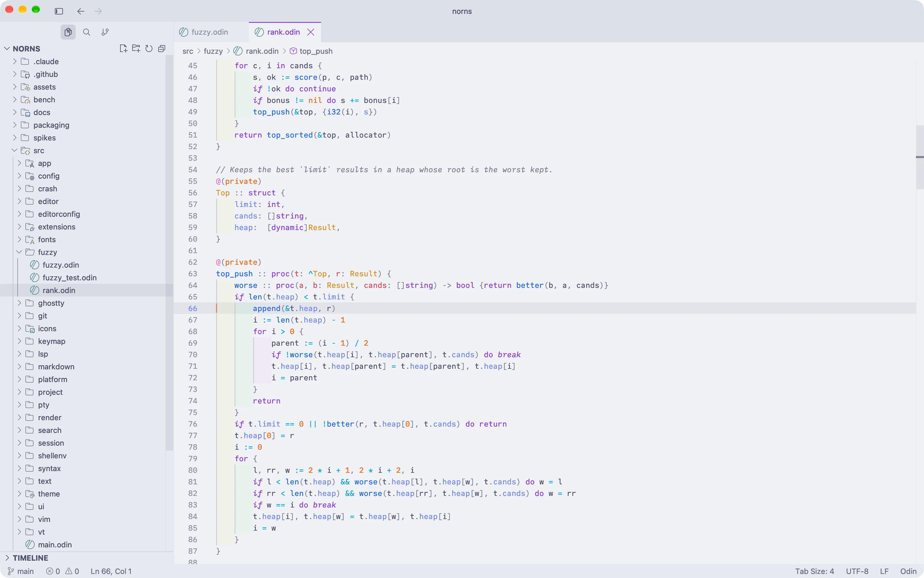Viewport: 924px width, 578px height.
Task: Collapse the fuzzy folder
Action: [x=19, y=252]
